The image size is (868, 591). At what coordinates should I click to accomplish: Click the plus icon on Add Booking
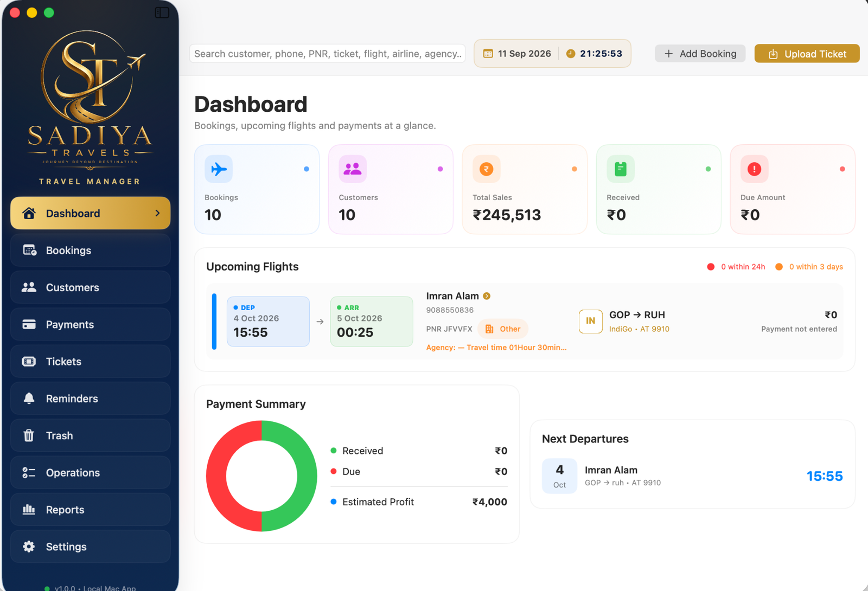[x=669, y=54]
